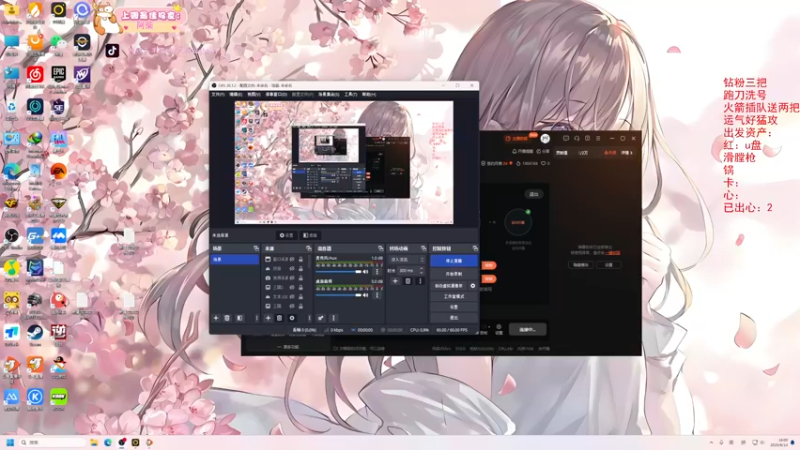Click headset icon in live companion header

[x=577, y=138]
